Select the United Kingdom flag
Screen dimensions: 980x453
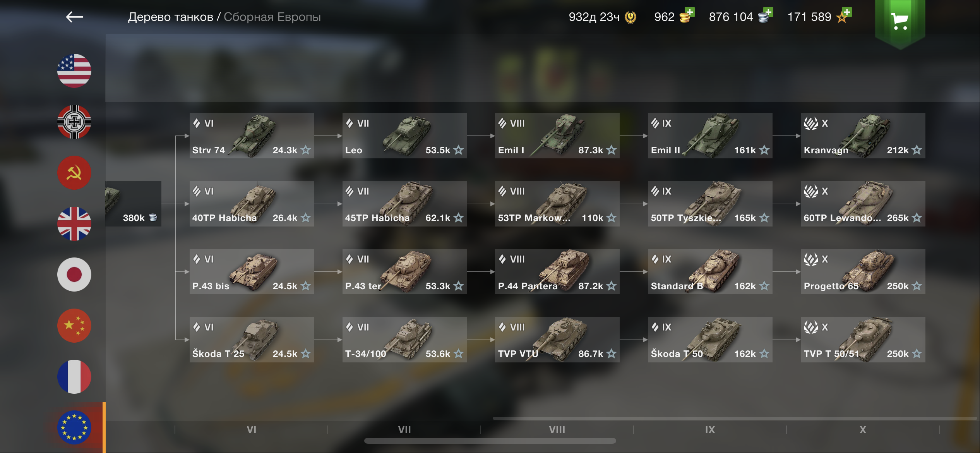point(74,224)
